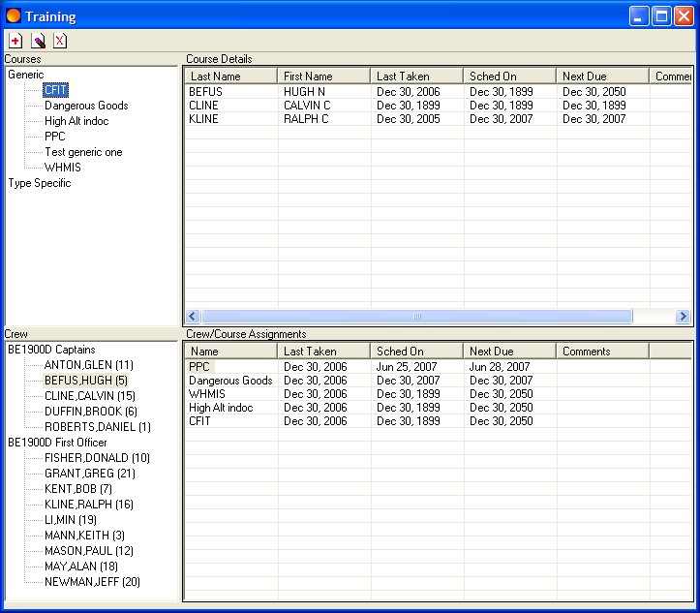Select the Dangerous Goods assignment row
Viewport: 700px width, 613px height.
click(x=438, y=381)
